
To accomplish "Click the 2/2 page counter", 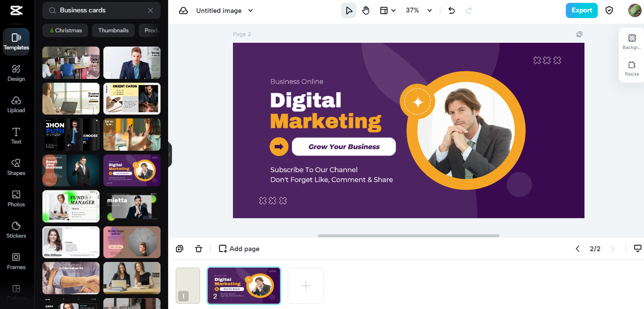I will [x=595, y=249].
